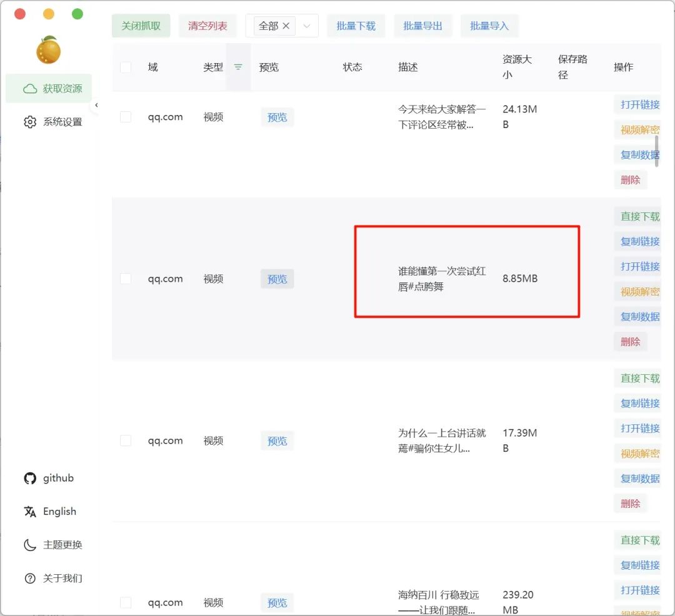Click the 清空列表 button
Viewport: 675px width, 616px height.
coord(207,26)
